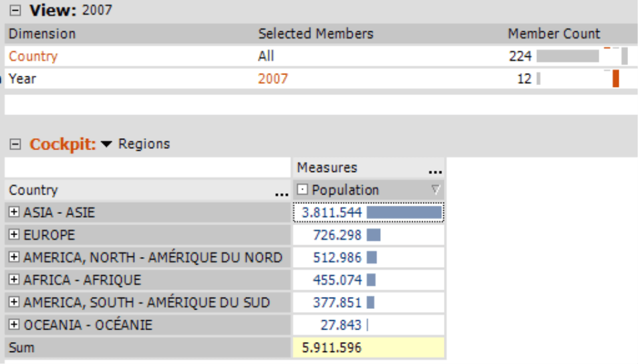Open the Cockpit Regions dropdown arrow
638x364 pixels.
pos(106,144)
